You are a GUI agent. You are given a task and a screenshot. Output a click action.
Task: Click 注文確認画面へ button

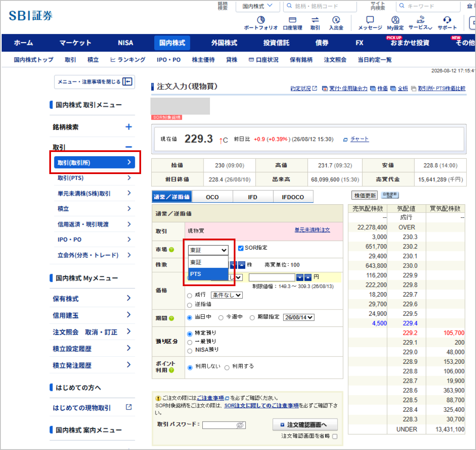pyautogui.click(x=305, y=425)
